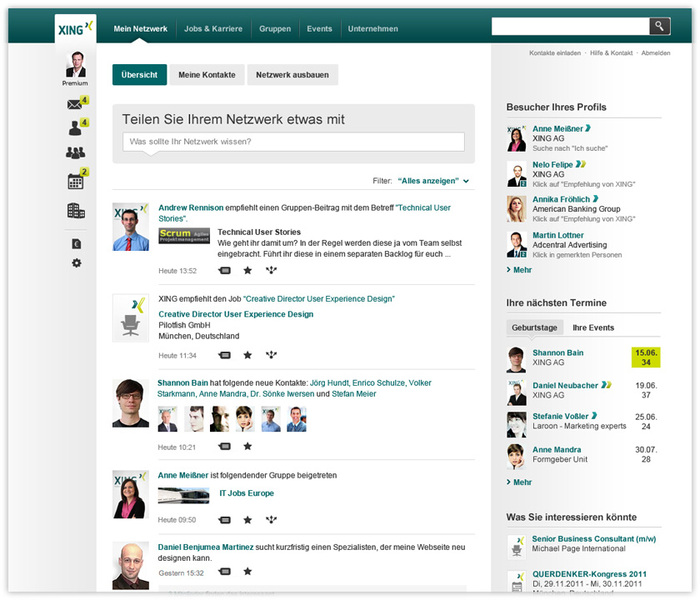This screenshot has width=700, height=600.
Task: Open the settings gear icon in sidebar
Action: coord(77,263)
